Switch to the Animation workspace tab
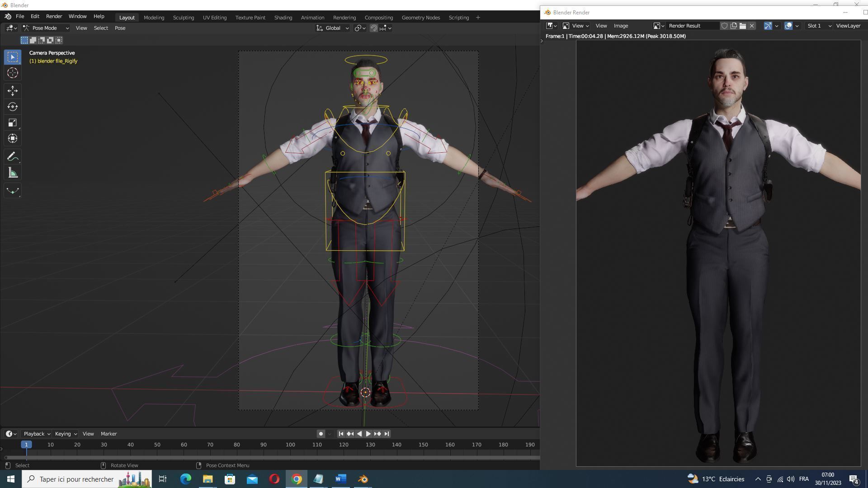This screenshot has height=488, width=868. [x=312, y=18]
